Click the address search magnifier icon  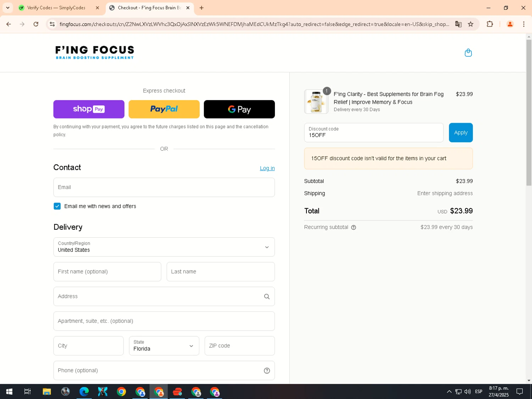pos(267,297)
